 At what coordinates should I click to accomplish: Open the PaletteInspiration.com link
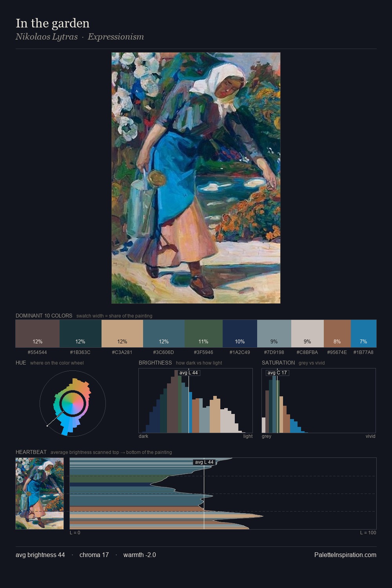click(x=345, y=555)
